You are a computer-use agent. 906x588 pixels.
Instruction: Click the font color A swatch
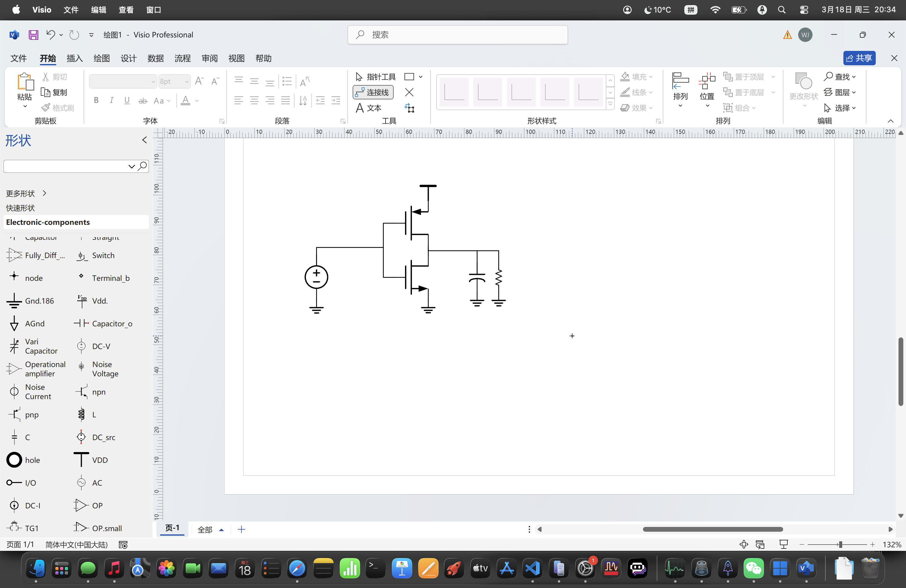(185, 101)
